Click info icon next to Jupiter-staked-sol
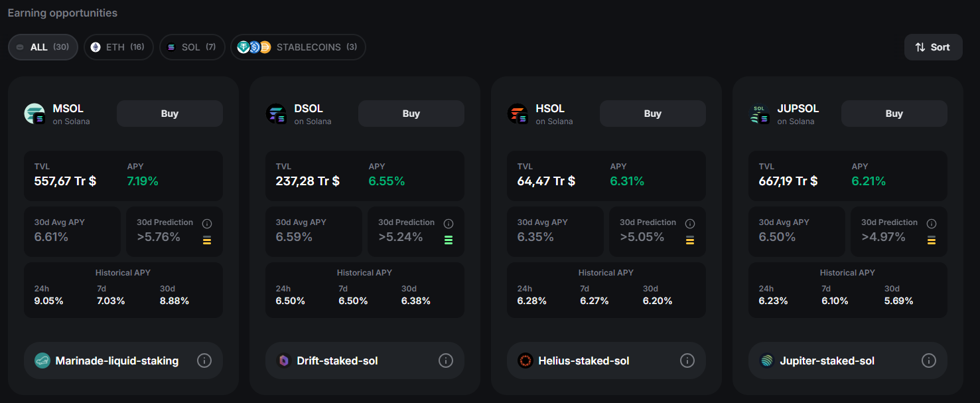 pos(929,361)
